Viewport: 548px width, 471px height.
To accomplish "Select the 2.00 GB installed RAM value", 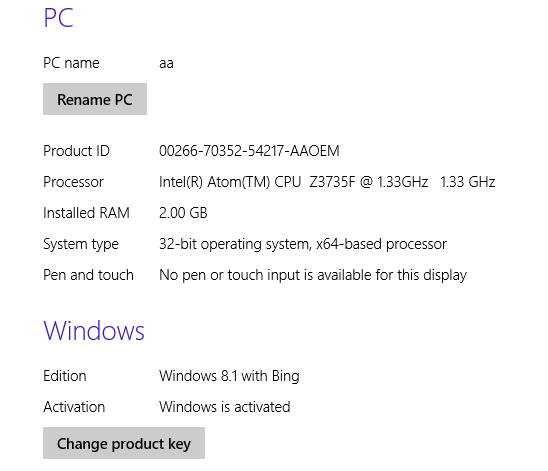I will [183, 213].
